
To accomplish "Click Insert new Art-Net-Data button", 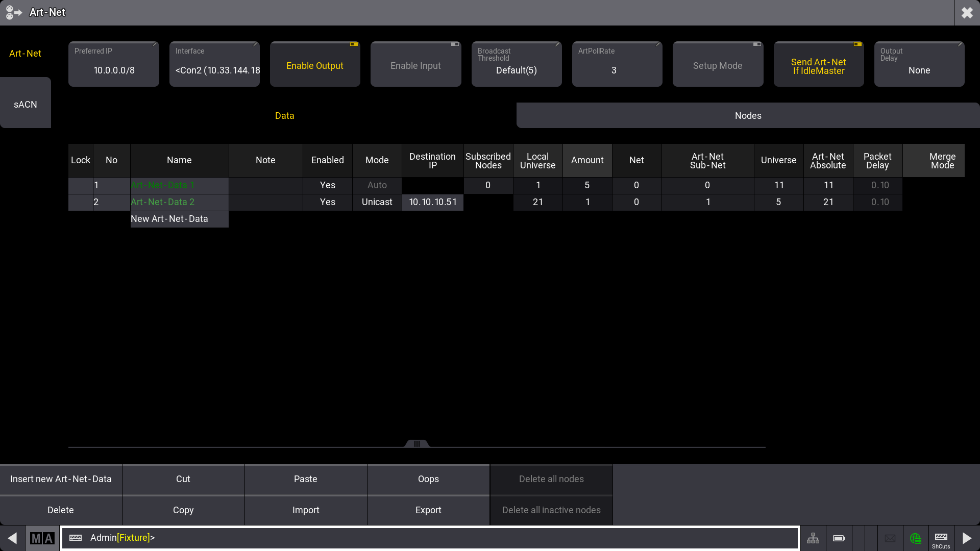I will coord(61,479).
